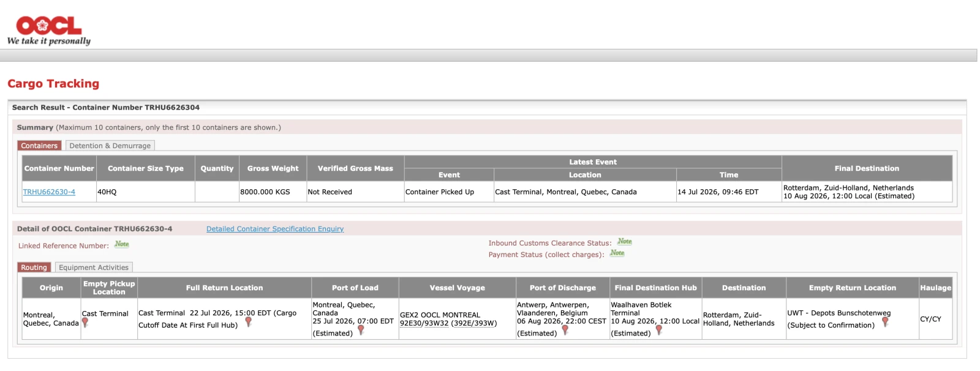980x371 pixels.
Task: Click the Latest Event header
Action: 593,162
